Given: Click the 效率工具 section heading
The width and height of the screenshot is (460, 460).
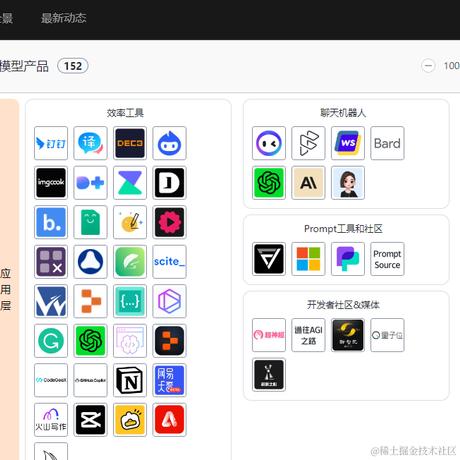Looking at the screenshot, I should (x=125, y=113).
